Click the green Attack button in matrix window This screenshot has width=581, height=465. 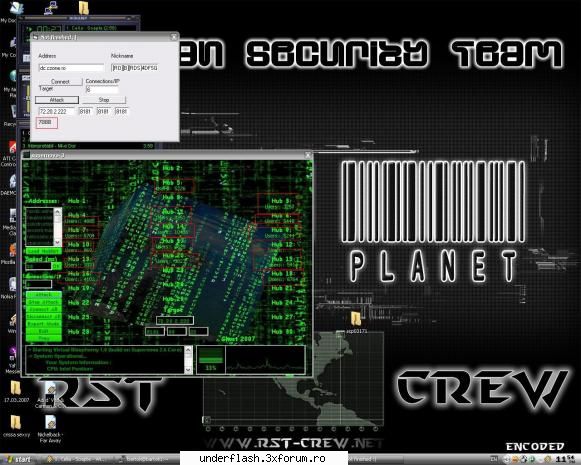[44, 295]
